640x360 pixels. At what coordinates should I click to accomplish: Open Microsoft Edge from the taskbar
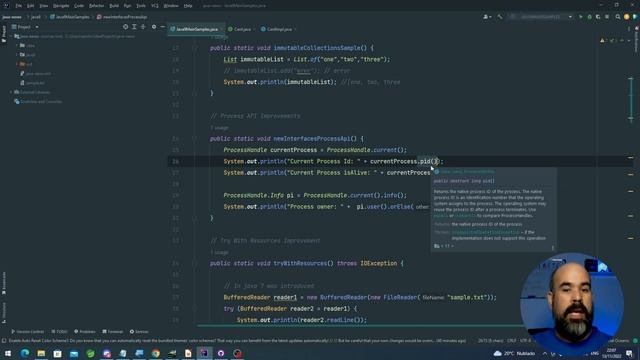(24, 353)
